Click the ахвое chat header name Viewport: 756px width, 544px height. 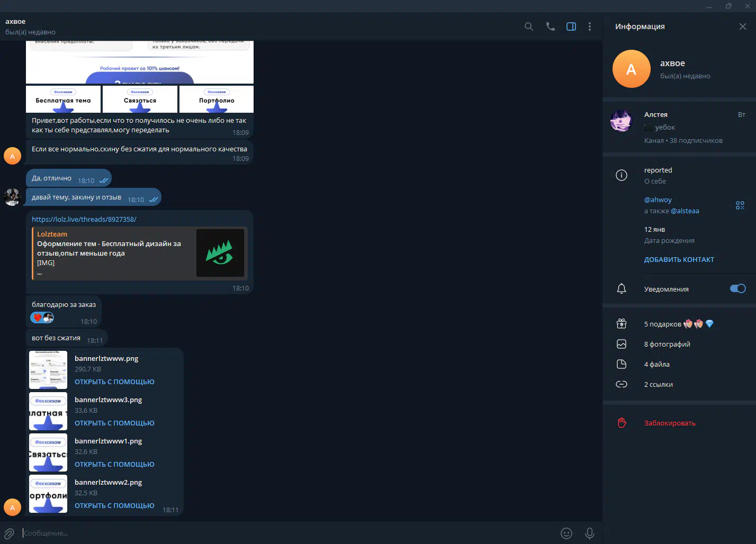[x=15, y=21]
